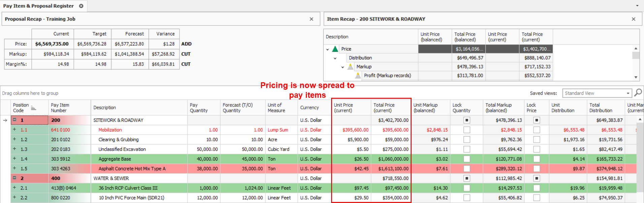Select the Pay Item & Proposal Register tab

coord(38,6)
